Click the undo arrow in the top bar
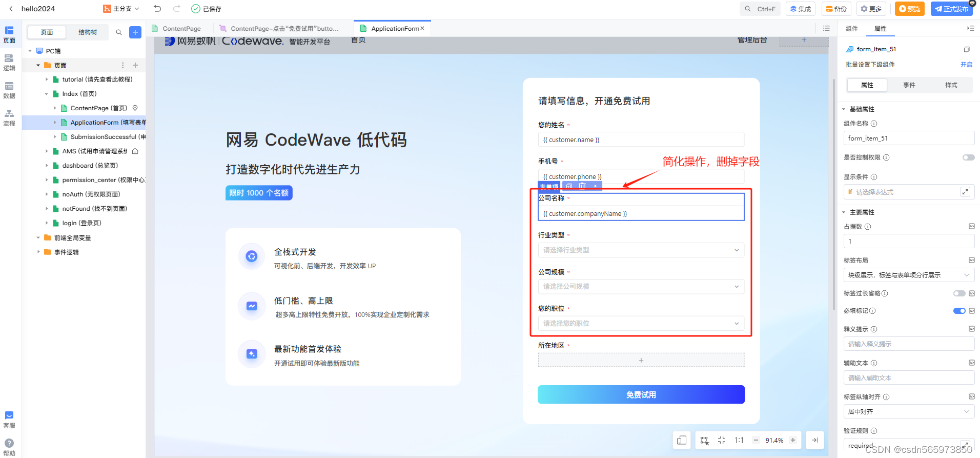The image size is (980, 458). tap(157, 9)
